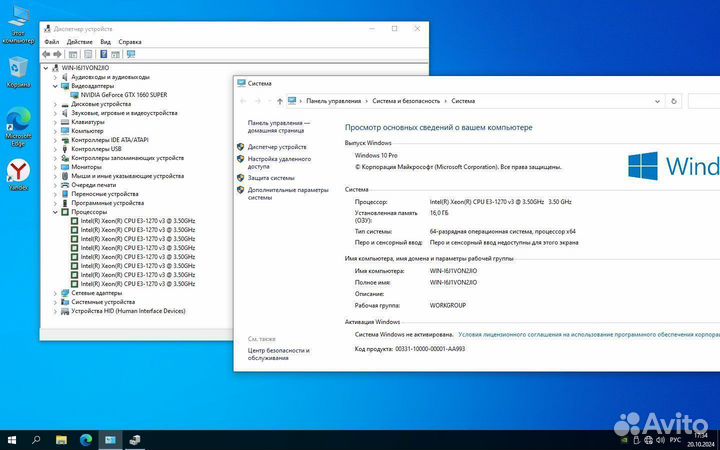Screen dimensions: 720x450
Task: Select the Компьютер tree row
Action: tap(87, 131)
